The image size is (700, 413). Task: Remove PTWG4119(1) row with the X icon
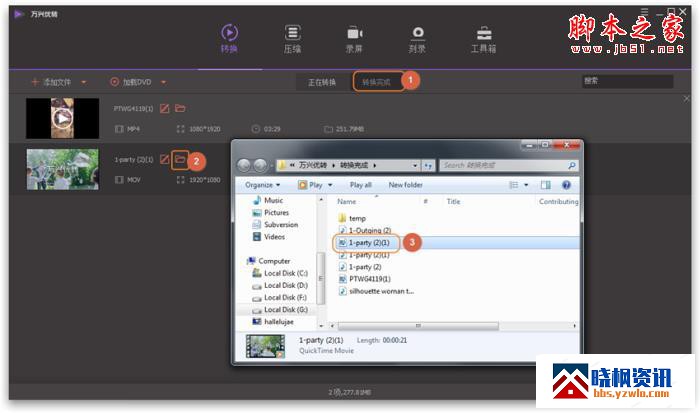click(687, 99)
